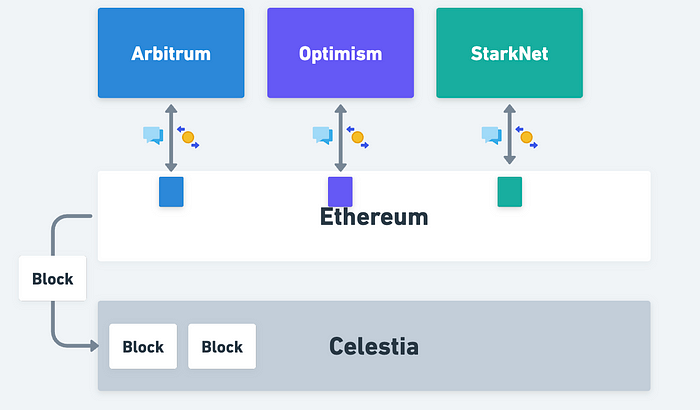700x410 pixels.
Task: Click the Block box between Ethereum and Celestia
Action: click(x=52, y=278)
